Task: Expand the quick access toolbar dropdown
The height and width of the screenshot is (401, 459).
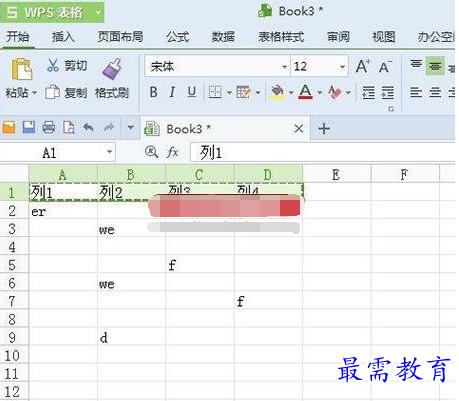Action: tap(131, 127)
